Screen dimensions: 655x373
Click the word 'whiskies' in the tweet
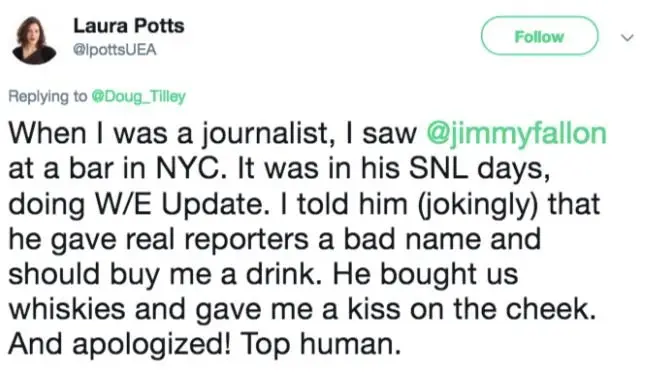click(x=67, y=309)
